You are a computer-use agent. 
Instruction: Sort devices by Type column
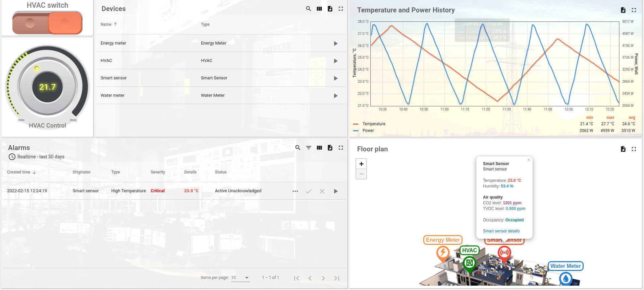tap(205, 24)
